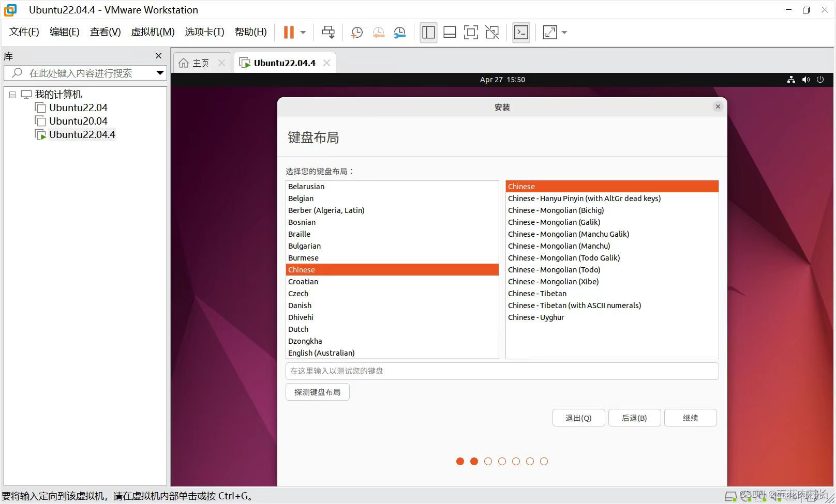Open the 虚拟机(M) menu
836x504 pixels.
[153, 32]
